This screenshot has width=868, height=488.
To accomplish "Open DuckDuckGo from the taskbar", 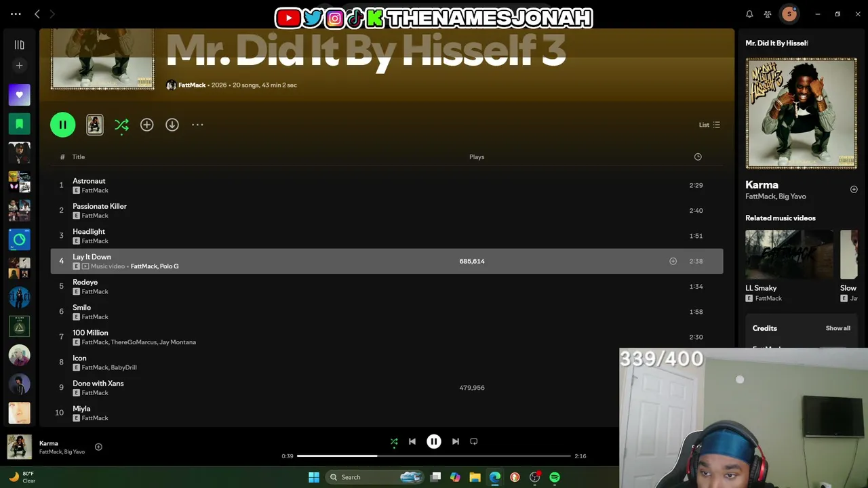I will [515, 477].
